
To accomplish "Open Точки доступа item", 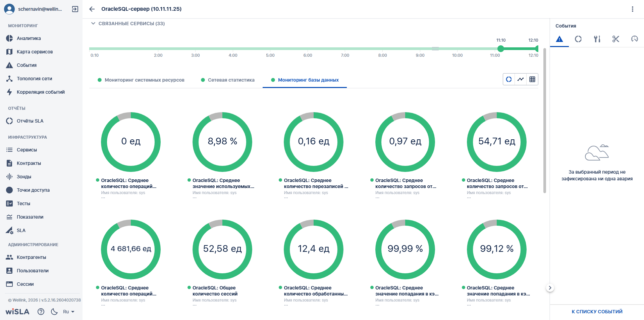I will coord(41,190).
